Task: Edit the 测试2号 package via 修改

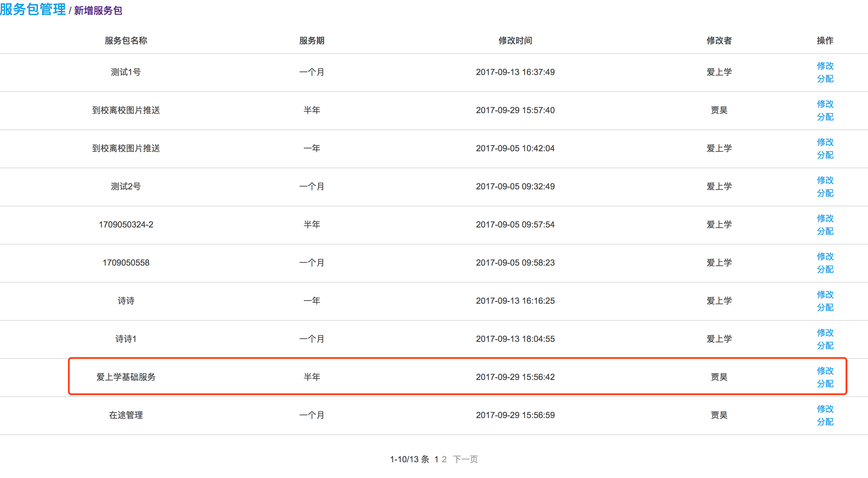Action: [x=825, y=180]
